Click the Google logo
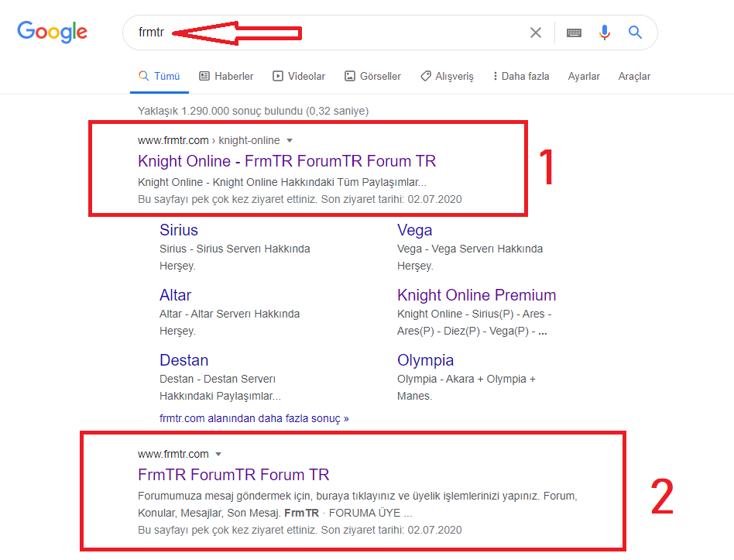 click(52, 32)
